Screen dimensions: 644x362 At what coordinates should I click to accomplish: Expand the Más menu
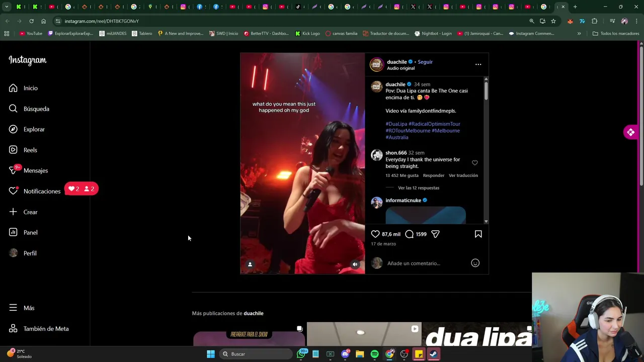pyautogui.click(x=21, y=308)
